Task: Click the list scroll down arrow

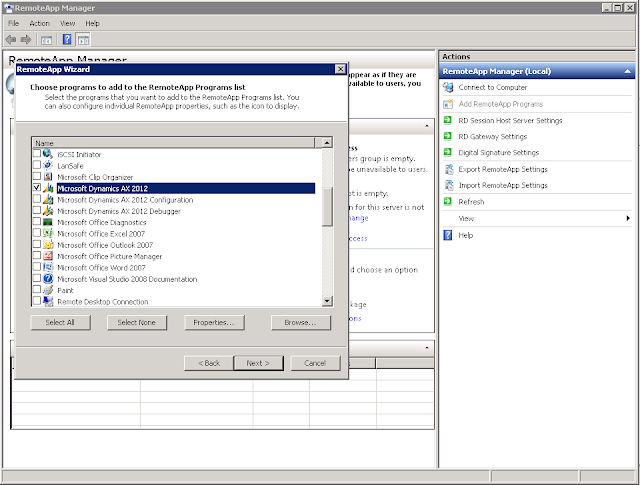Action: pos(327,301)
